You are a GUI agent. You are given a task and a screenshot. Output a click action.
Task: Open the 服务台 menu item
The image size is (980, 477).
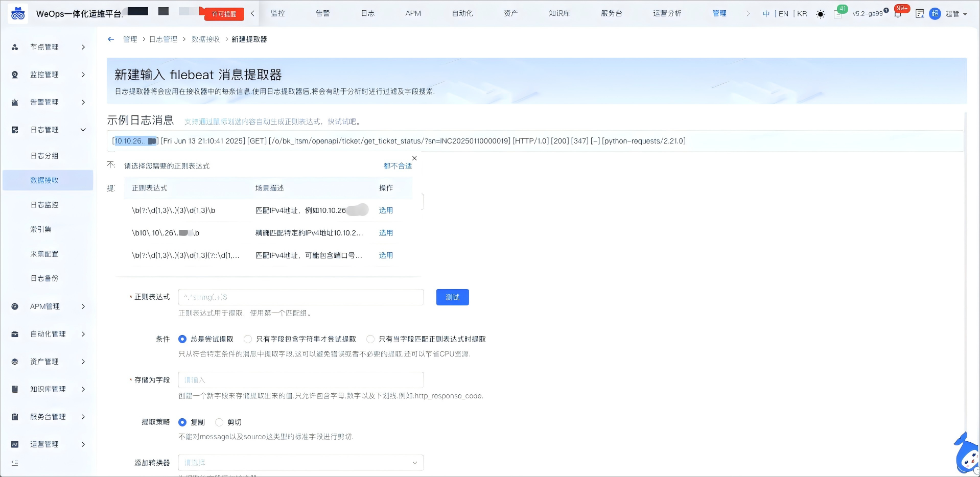click(x=611, y=13)
